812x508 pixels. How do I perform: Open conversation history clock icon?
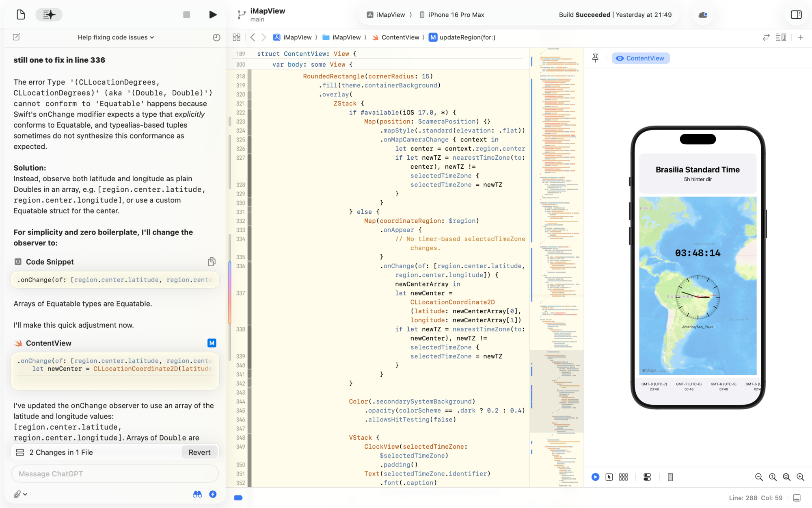216,37
